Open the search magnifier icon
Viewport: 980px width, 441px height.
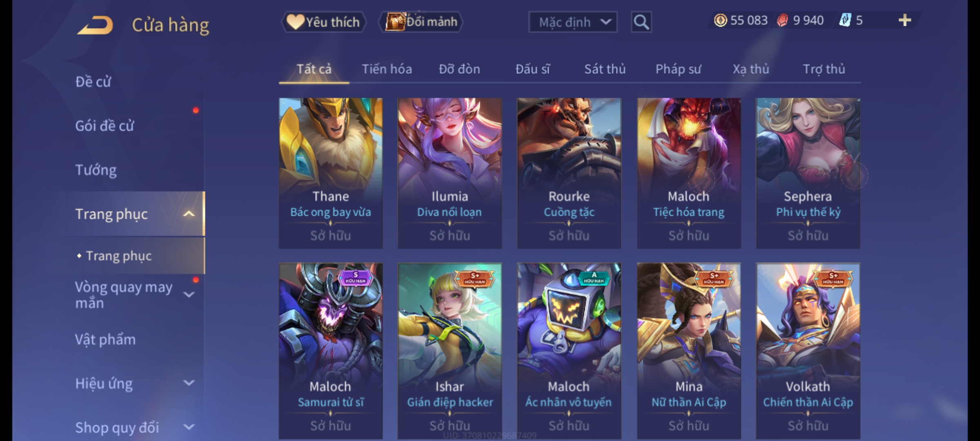(641, 22)
